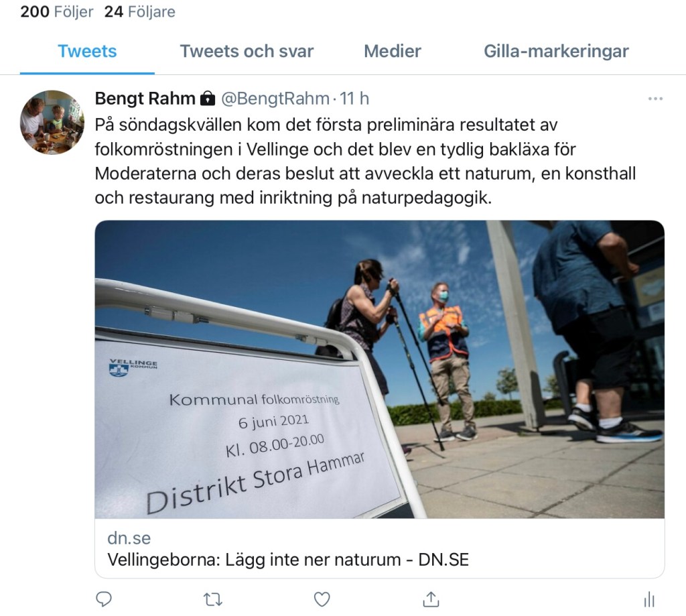Open the three-dot more options menu
This screenshot has width=686, height=616.
pyautogui.click(x=655, y=99)
